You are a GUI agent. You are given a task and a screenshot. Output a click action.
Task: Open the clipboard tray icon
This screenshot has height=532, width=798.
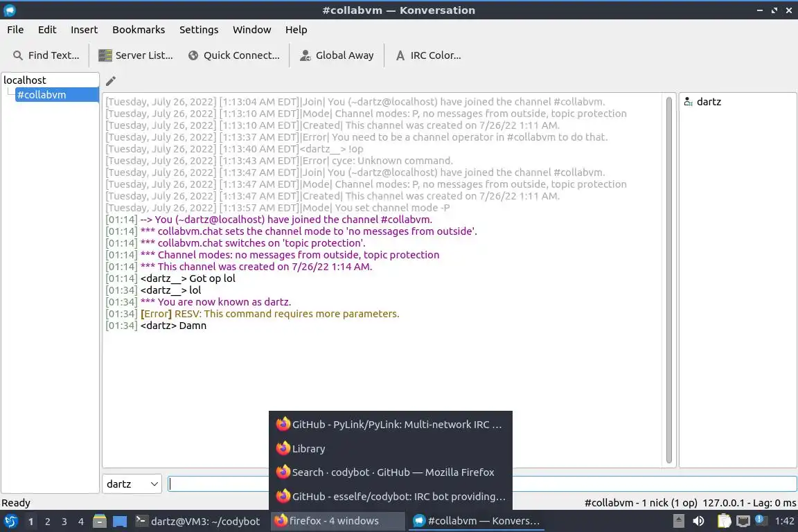click(724, 521)
